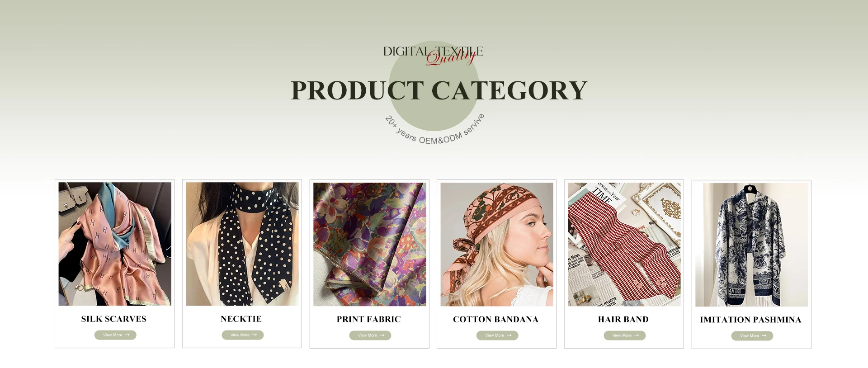
Task: Click the NECKTIE category title
Action: click(241, 319)
